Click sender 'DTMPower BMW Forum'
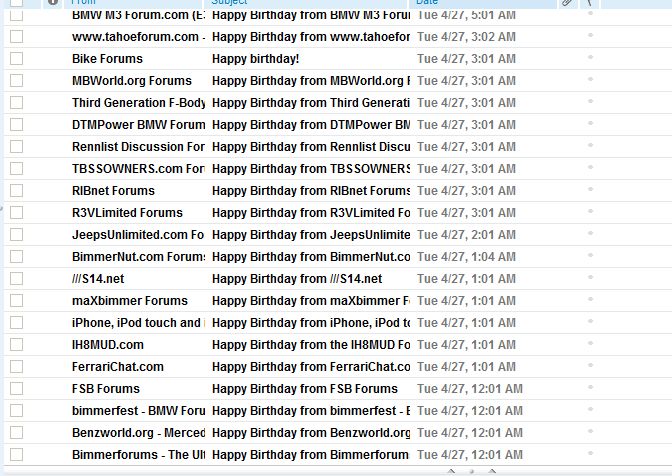The width and height of the screenshot is (672, 476). pos(138,125)
